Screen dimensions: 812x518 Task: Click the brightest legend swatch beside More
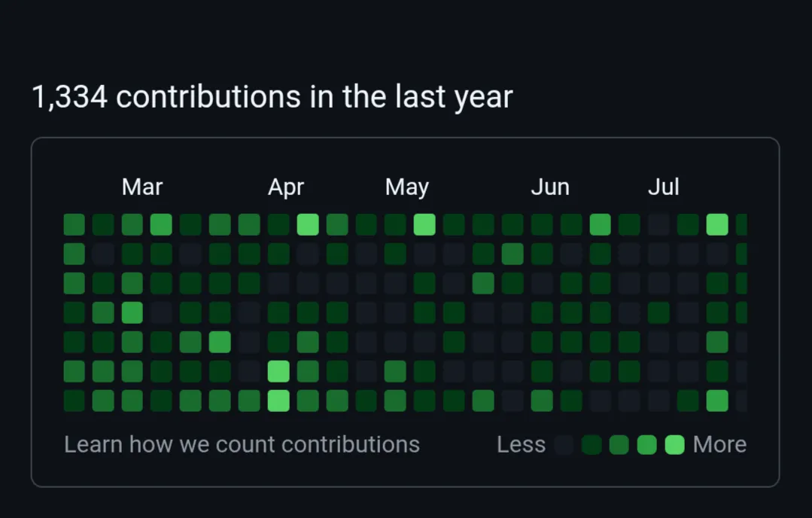coord(675,444)
